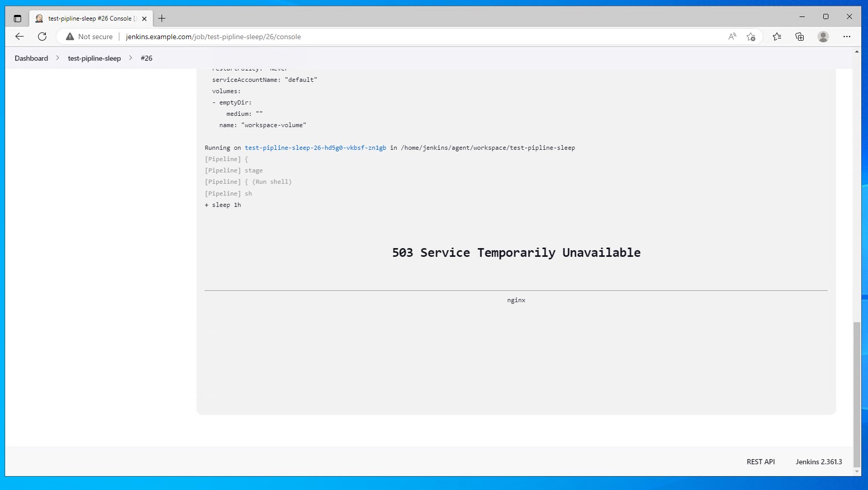Open the REST API link
Viewport: 868px width, 490px height.
(760, 462)
